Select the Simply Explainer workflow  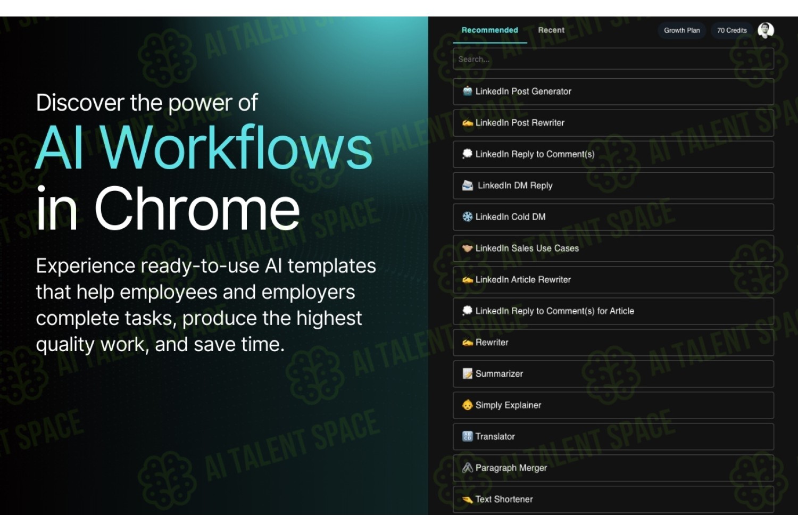pyautogui.click(x=613, y=405)
